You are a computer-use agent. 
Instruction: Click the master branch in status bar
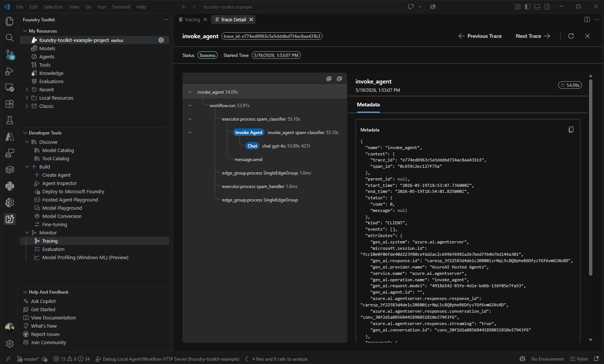point(28,359)
